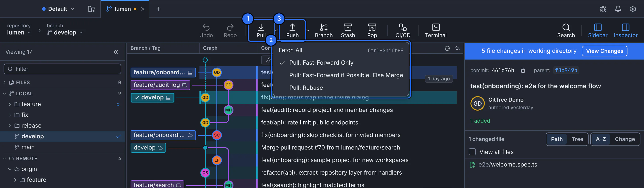Click the Undo toolbar icon
The width and height of the screenshot is (644, 188).
[x=206, y=30]
